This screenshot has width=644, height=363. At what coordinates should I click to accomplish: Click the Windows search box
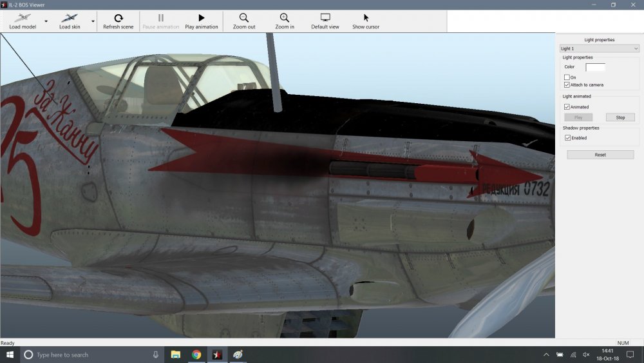[x=90, y=355]
